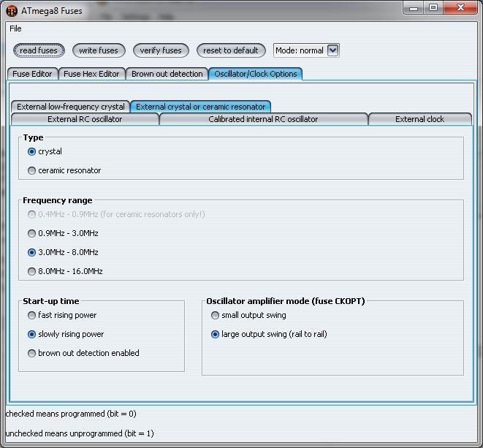This screenshot has width=483, height=448.
Task: Click the write fuses button
Action: point(99,50)
